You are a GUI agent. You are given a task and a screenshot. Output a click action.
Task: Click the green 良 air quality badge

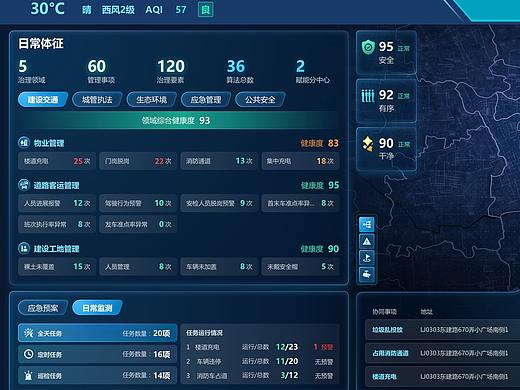click(206, 9)
